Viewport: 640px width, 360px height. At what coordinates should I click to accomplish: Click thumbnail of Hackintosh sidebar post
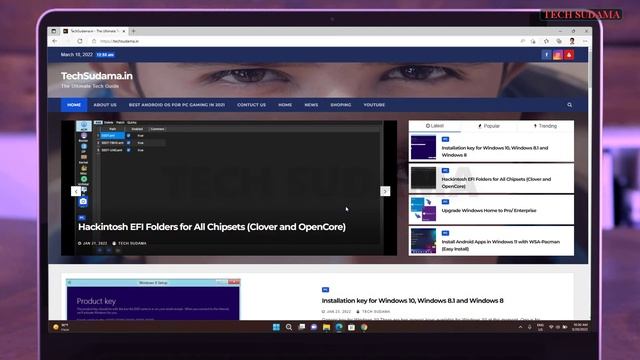tap(423, 178)
